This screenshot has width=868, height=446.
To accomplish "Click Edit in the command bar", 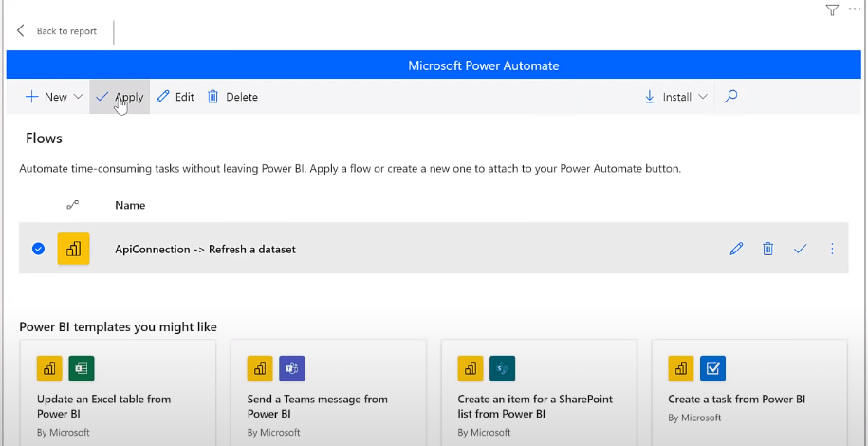I will (x=175, y=97).
